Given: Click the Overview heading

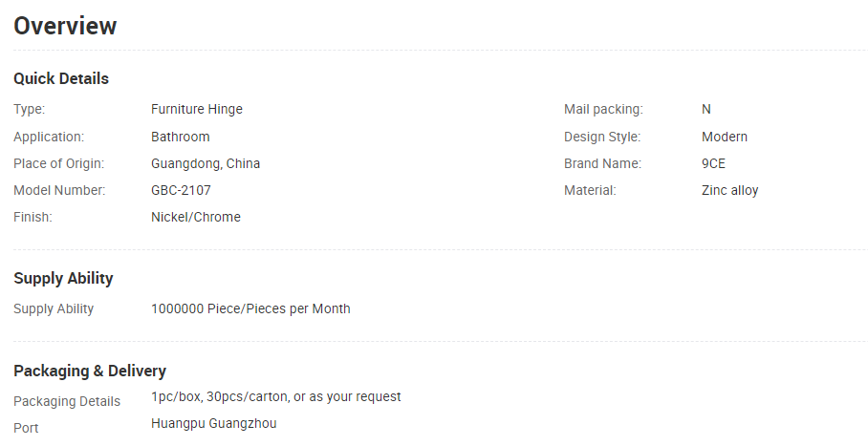Looking at the screenshot, I should pyautogui.click(x=65, y=26).
